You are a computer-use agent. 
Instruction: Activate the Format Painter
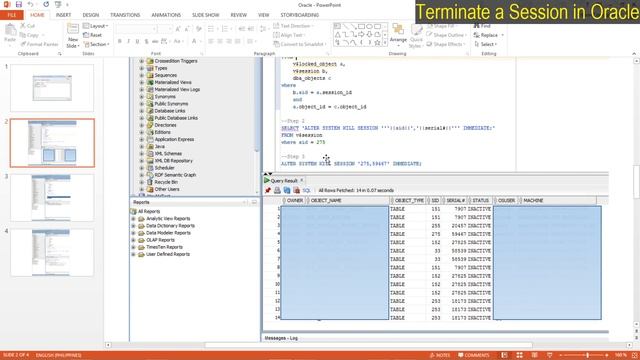[40, 44]
